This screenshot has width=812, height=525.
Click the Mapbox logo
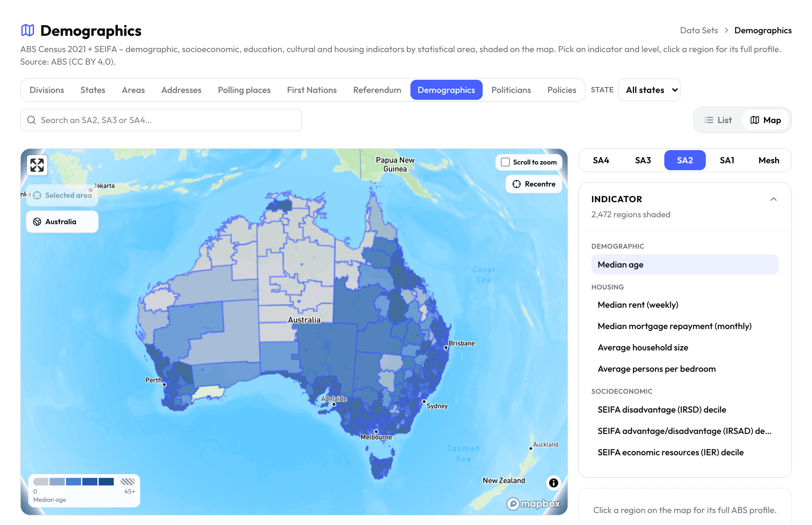pyautogui.click(x=533, y=504)
